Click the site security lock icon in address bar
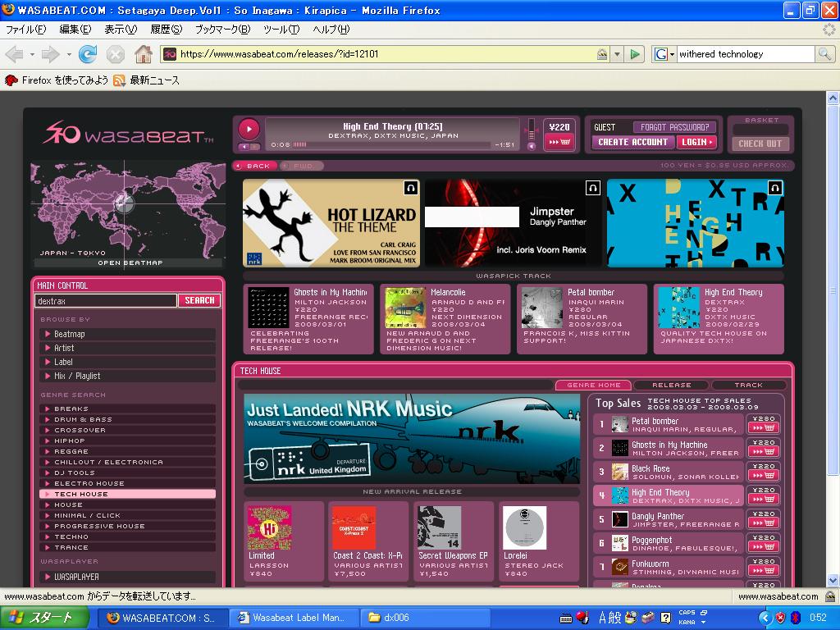The image size is (840, 630). 602,53
